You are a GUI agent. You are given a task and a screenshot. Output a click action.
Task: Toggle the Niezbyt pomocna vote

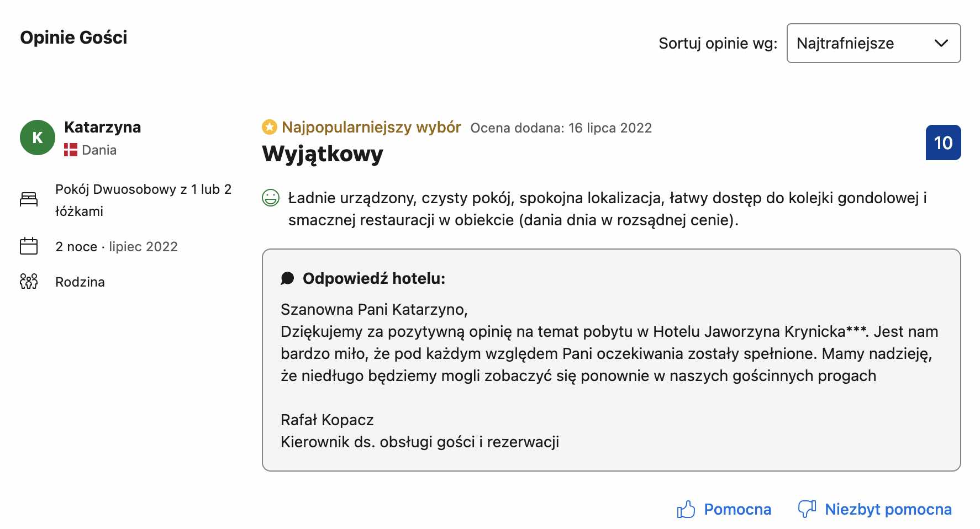(886, 509)
